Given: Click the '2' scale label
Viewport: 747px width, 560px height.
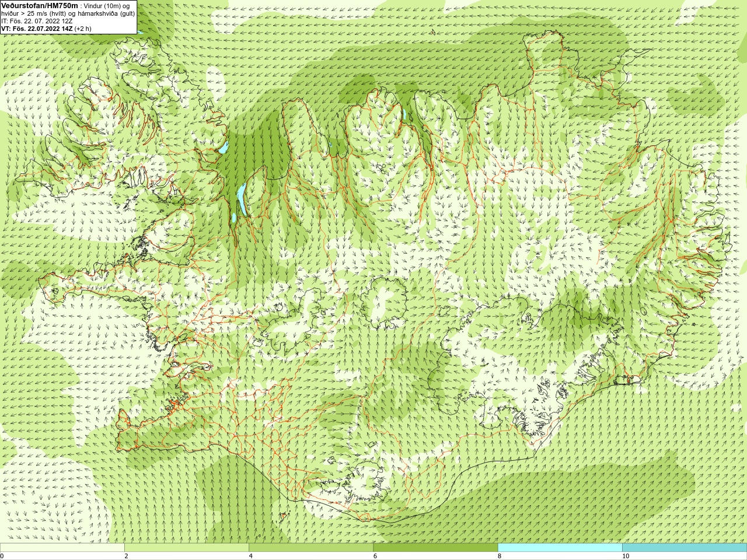Looking at the screenshot, I should pyautogui.click(x=126, y=556).
